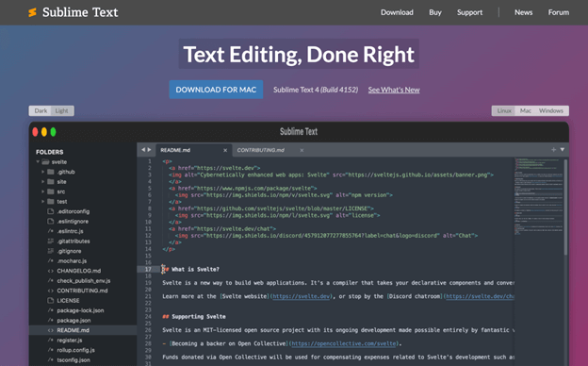Click the LICENSE file icon

point(51,300)
